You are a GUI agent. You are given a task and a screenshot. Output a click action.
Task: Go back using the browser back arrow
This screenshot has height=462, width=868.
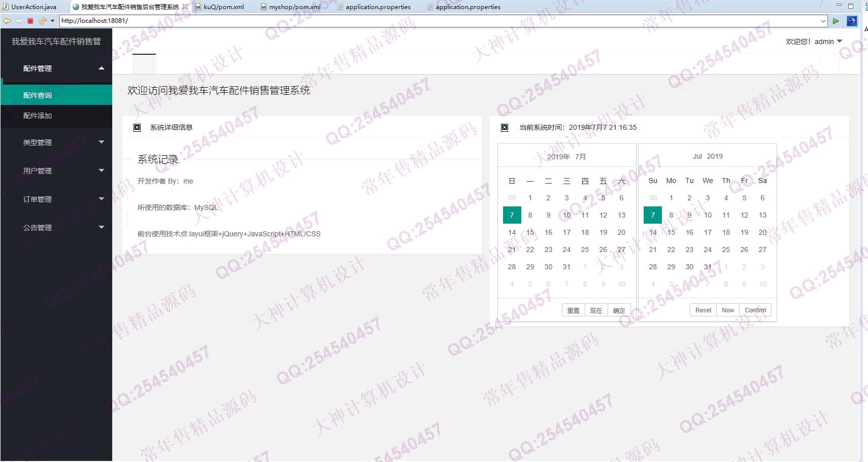click(7, 21)
